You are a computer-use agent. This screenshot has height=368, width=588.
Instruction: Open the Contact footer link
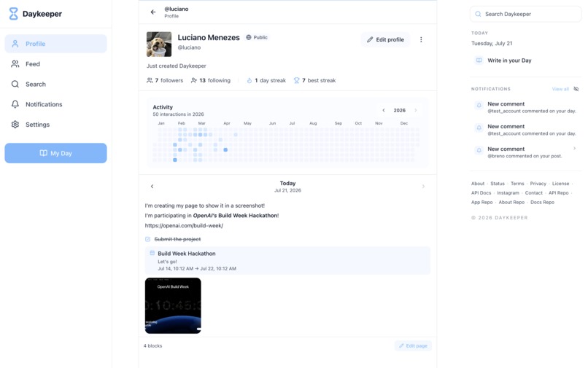pos(533,193)
